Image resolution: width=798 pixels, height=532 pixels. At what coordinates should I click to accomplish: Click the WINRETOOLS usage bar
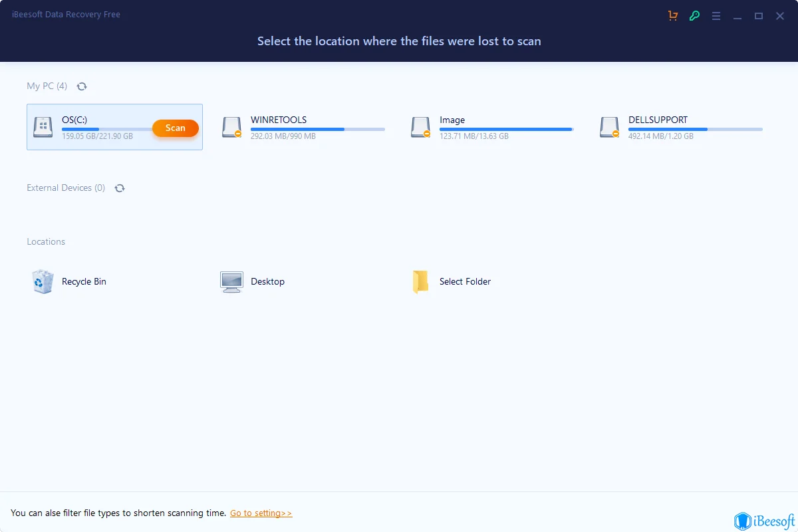[318, 129]
